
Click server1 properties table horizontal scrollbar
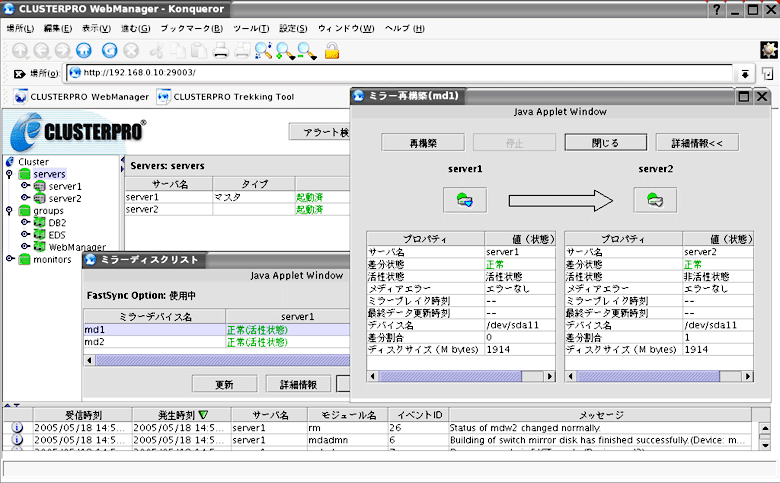[450, 377]
